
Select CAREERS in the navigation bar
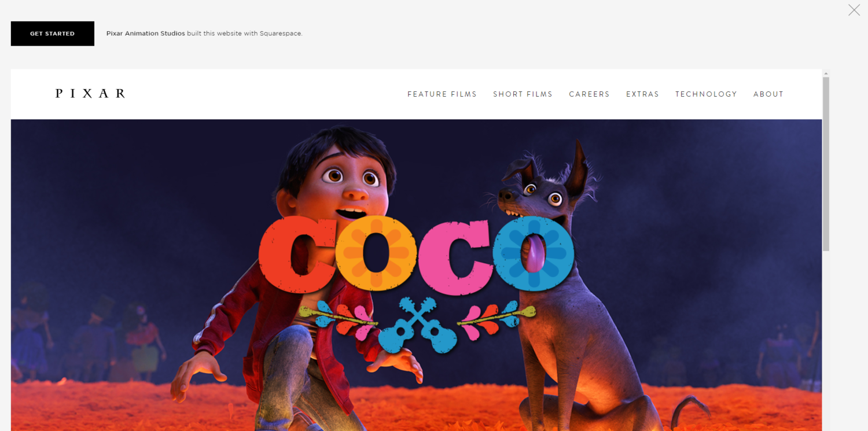589,94
